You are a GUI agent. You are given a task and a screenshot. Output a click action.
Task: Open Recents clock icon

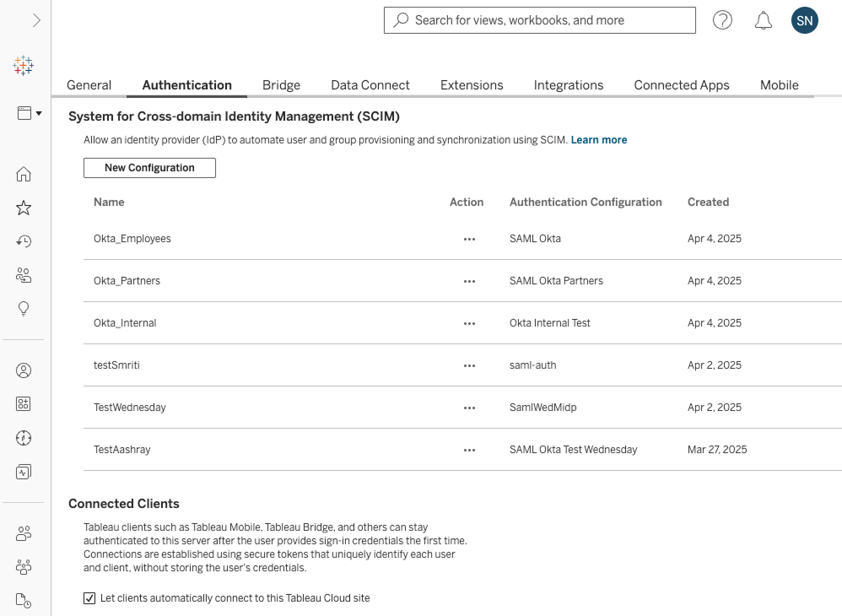point(24,242)
